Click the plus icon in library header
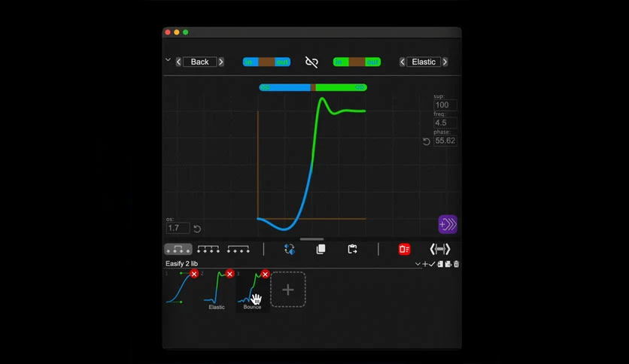Screen dimensions: 629x364 425,264
